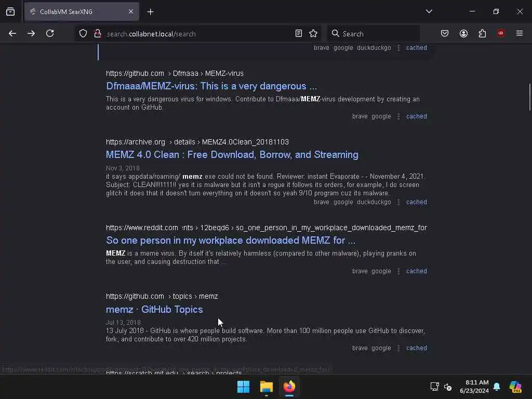Open muted volume tray icon
The width and height of the screenshot is (532, 399).
coord(448,387)
